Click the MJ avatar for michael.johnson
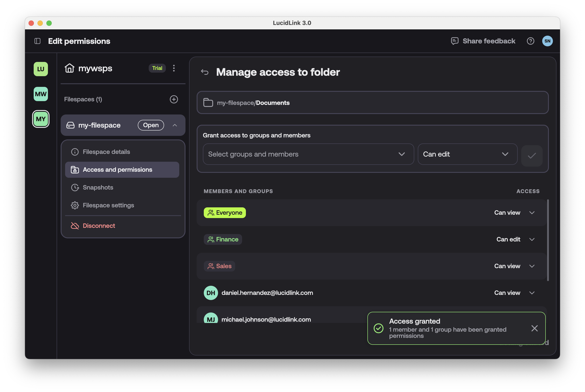Viewport: 585px width, 392px height. click(211, 318)
